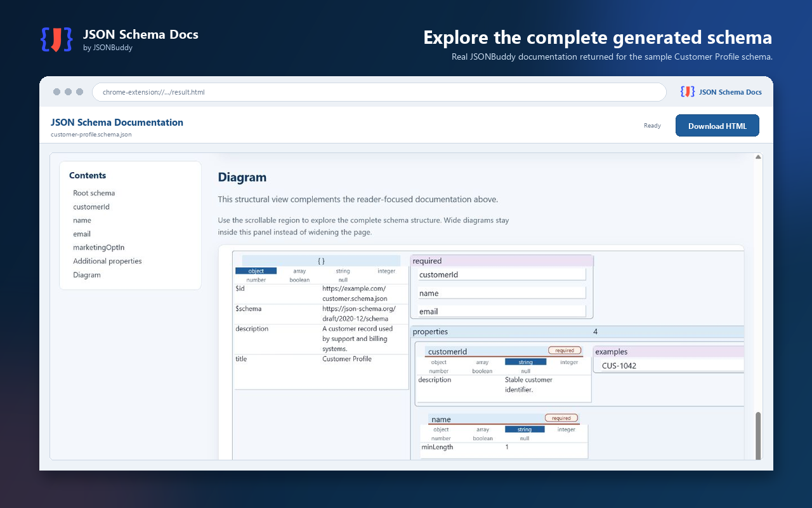Image resolution: width=812 pixels, height=508 pixels.
Task: Click the customer-profile.schema.json file name
Action: click(x=91, y=135)
